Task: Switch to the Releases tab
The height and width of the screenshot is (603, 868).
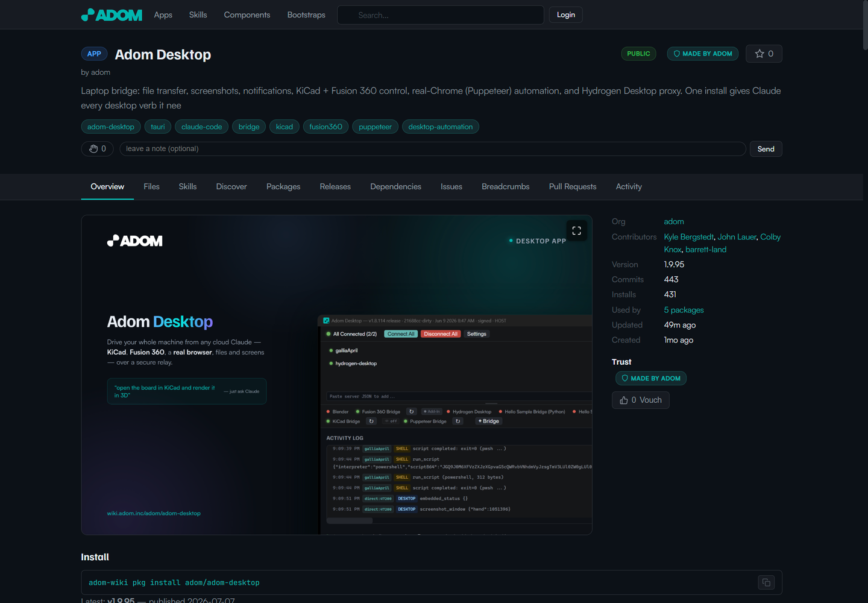Action: click(x=335, y=187)
